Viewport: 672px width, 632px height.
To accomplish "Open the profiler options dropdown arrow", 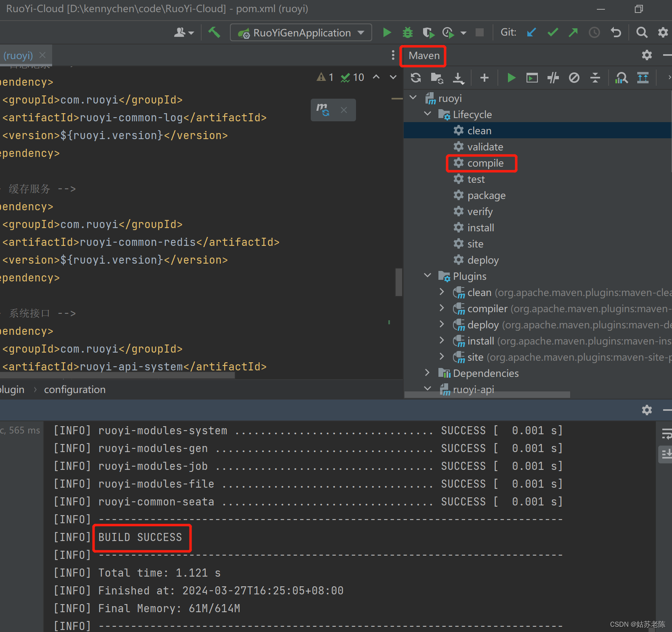I will click(x=463, y=33).
